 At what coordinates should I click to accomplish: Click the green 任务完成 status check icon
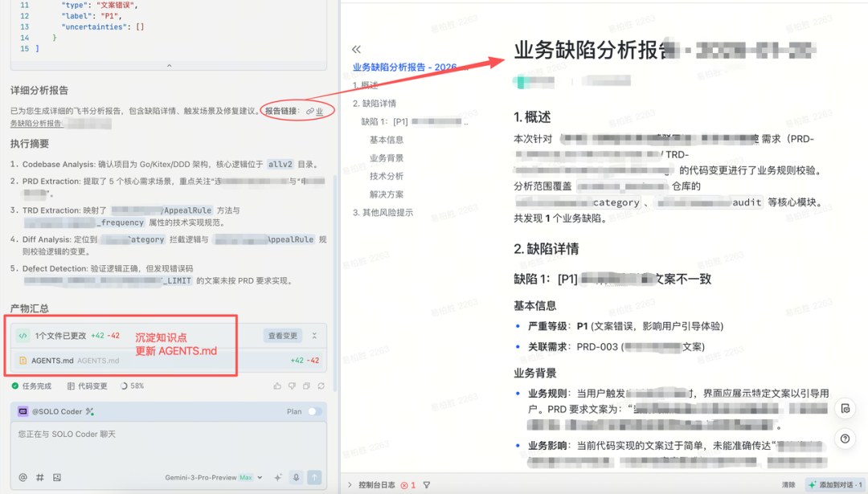point(15,386)
